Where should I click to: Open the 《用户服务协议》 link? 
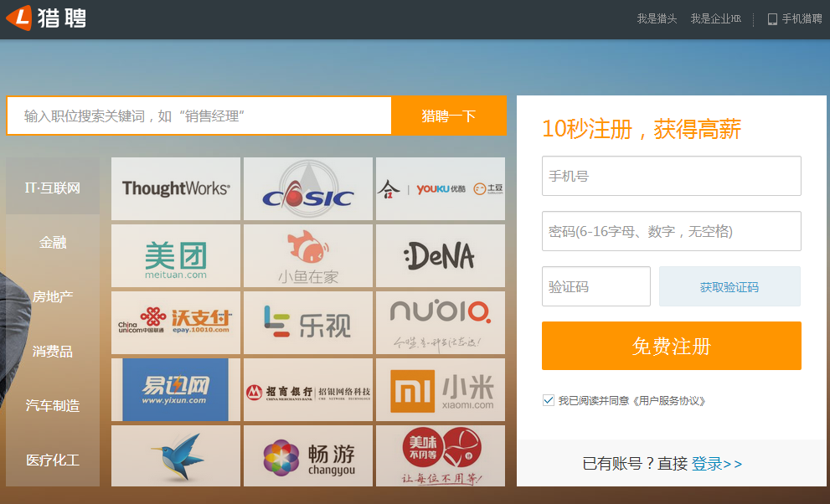668,401
